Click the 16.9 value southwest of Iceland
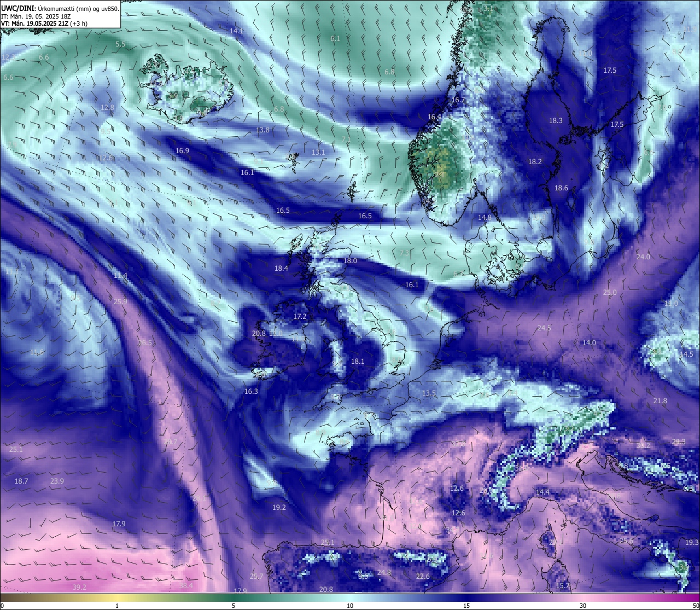The height and width of the screenshot is (610, 700). pyautogui.click(x=182, y=150)
